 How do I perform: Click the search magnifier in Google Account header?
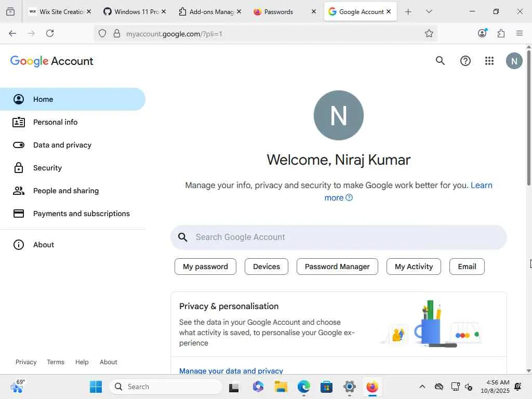click(440, 61)
